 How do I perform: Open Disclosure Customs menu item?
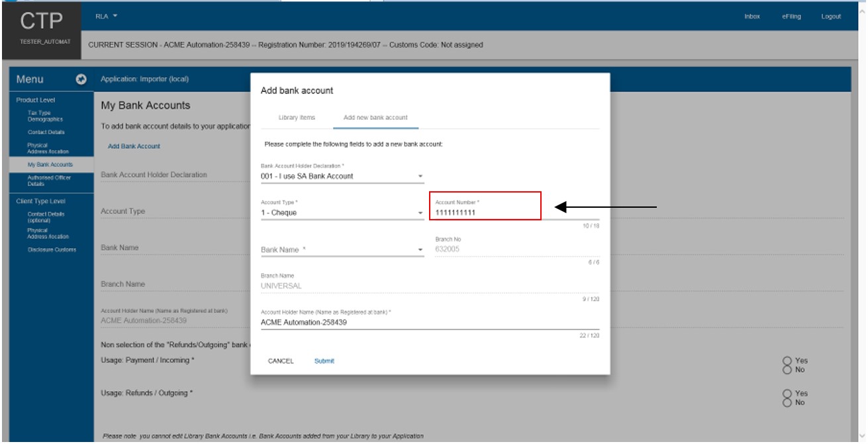(x=52, y=249)
